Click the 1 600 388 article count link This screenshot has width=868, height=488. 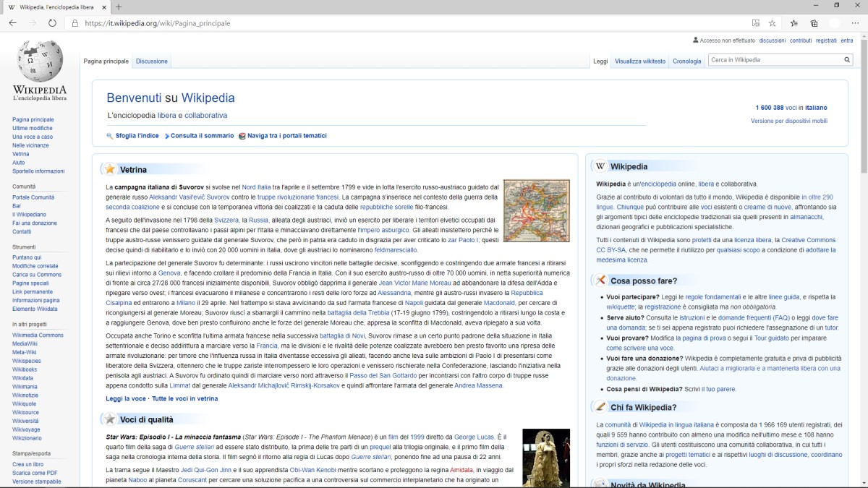coord(770,108)
